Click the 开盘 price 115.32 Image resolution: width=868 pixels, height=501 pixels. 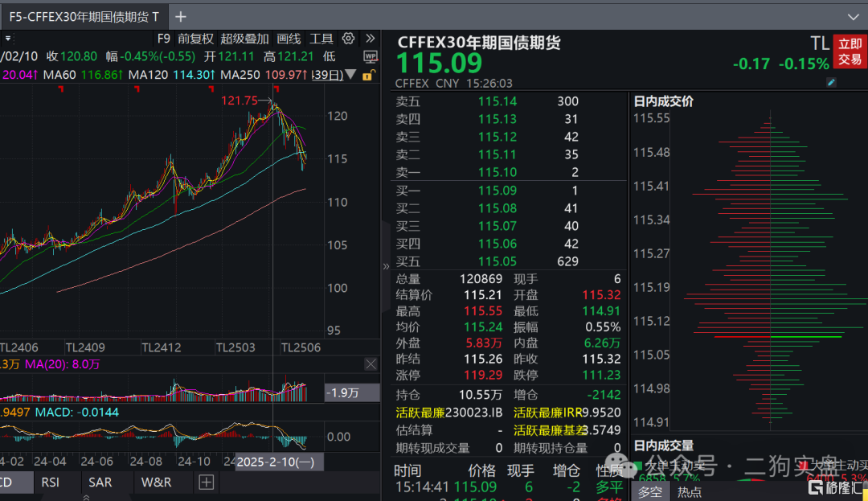[601, 295]
